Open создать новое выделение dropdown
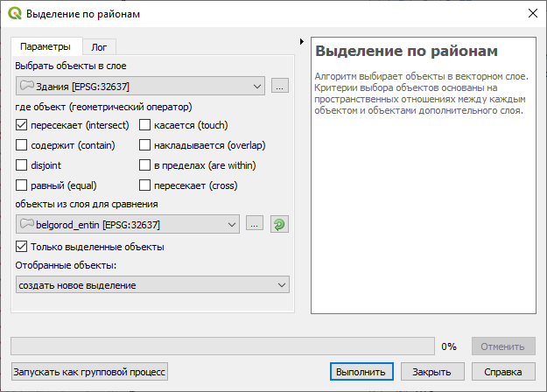Screen dimensions: 547x392 coord(152,285)
